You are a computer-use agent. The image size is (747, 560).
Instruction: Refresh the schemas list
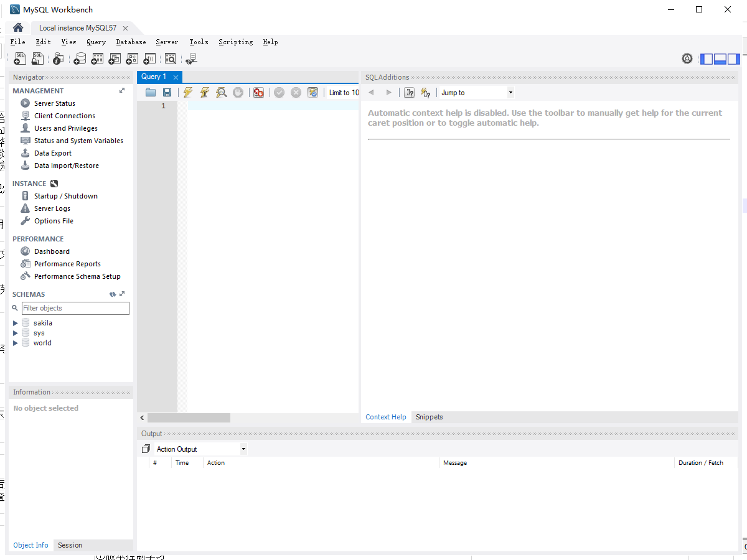(113, 294)
